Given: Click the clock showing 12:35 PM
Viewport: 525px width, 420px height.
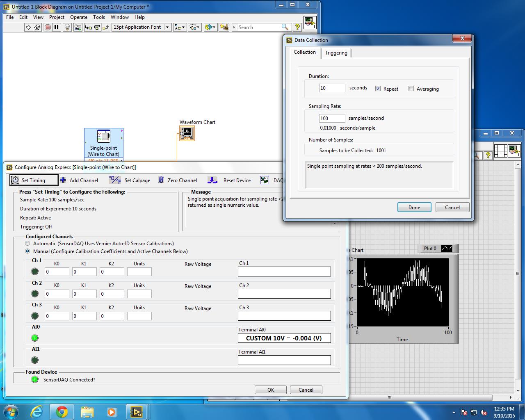Looking at the screenshot, I should click(x=504, y=409).
